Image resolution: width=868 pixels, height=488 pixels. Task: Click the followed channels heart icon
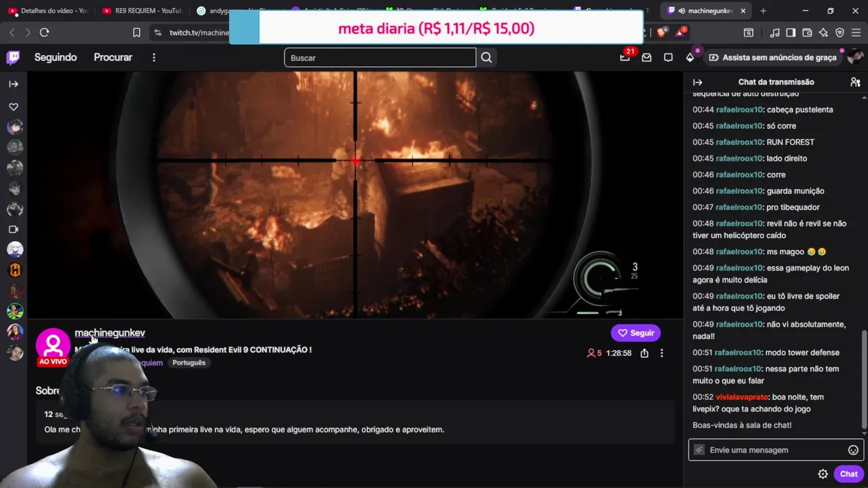pyautogui.click(x=14, y=107)
